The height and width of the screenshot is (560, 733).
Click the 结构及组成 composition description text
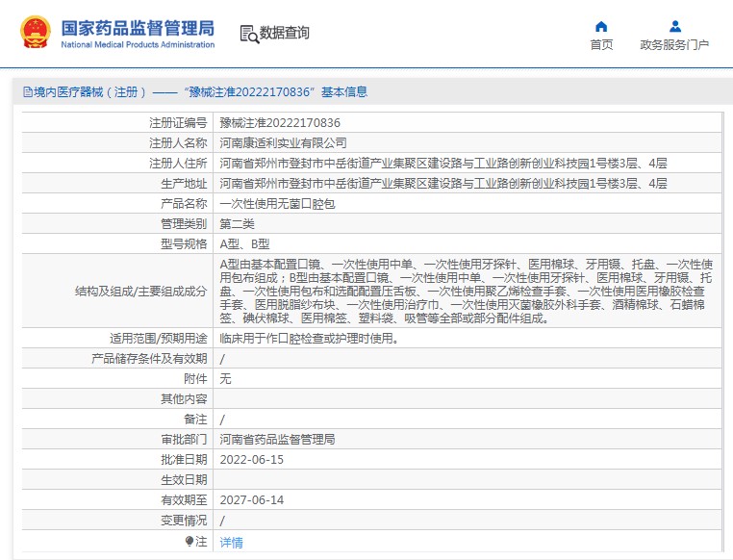(x=467, y=292)
